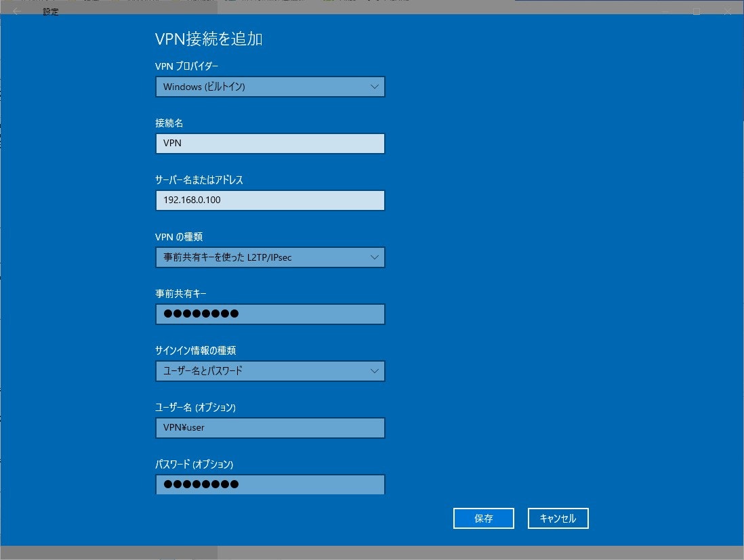Click the ユーザー名 (オプション) label
744x560 pixels.
pos(196,408)
